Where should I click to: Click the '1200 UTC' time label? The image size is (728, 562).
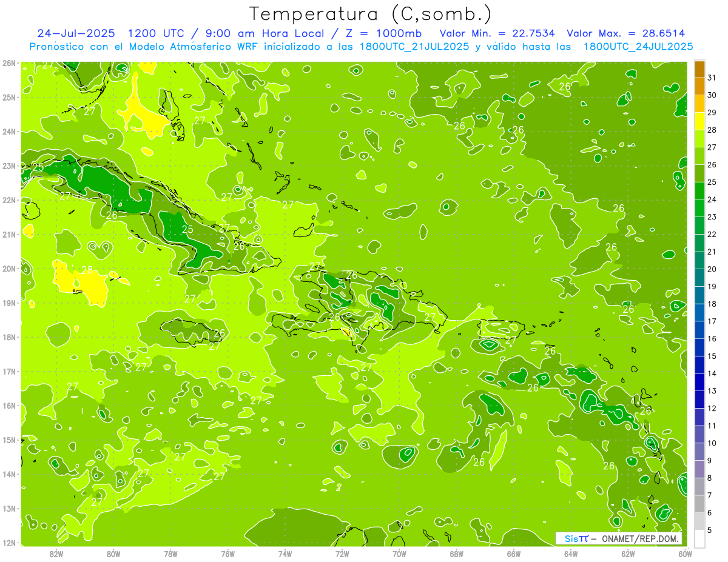[x=158, y=33]
